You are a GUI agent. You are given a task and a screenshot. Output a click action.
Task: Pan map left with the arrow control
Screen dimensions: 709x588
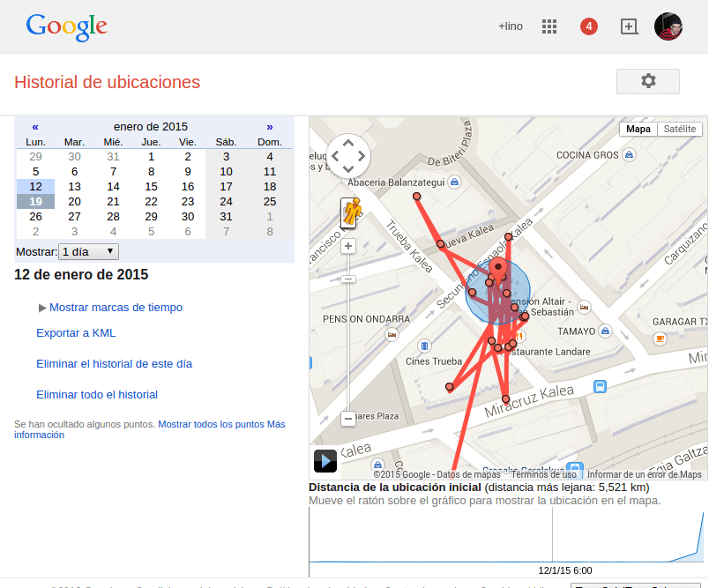click(x=335, y=156)
